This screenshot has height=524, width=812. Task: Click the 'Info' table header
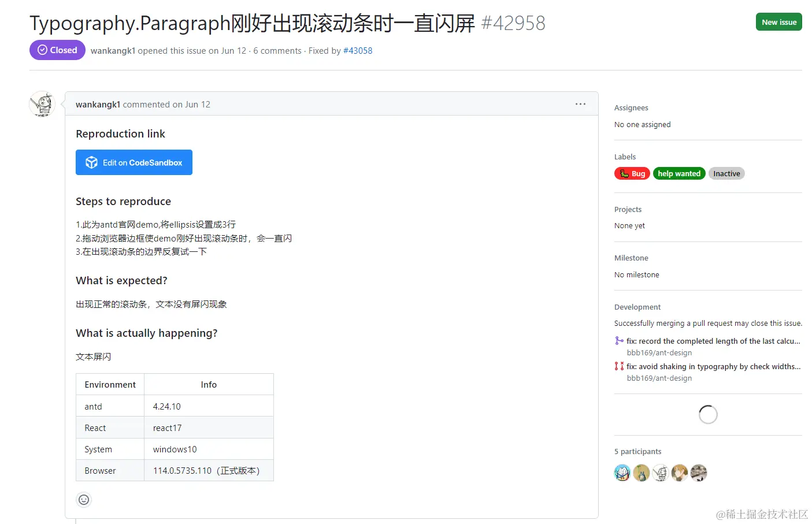(x=209, y=385)
